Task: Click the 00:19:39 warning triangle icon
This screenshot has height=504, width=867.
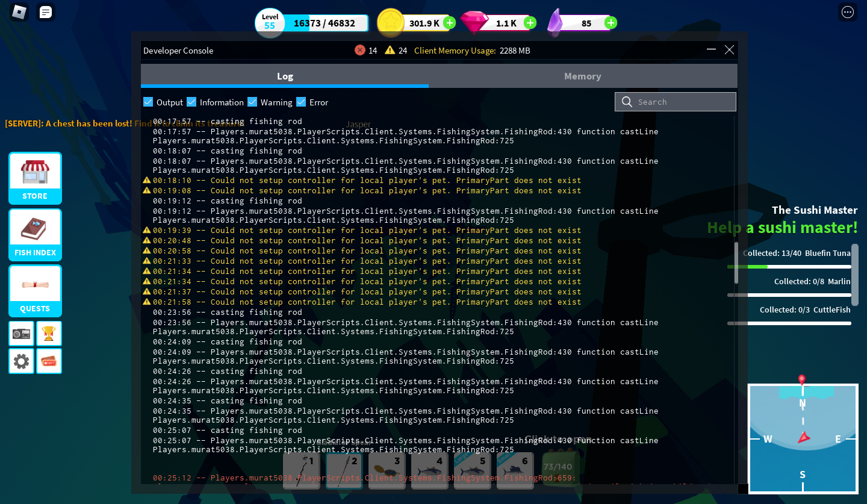Action: (x=146, y=230)
